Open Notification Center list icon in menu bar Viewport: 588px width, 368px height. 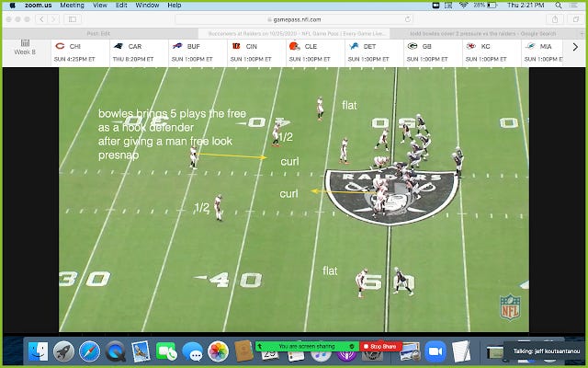(x=573, y=6)
